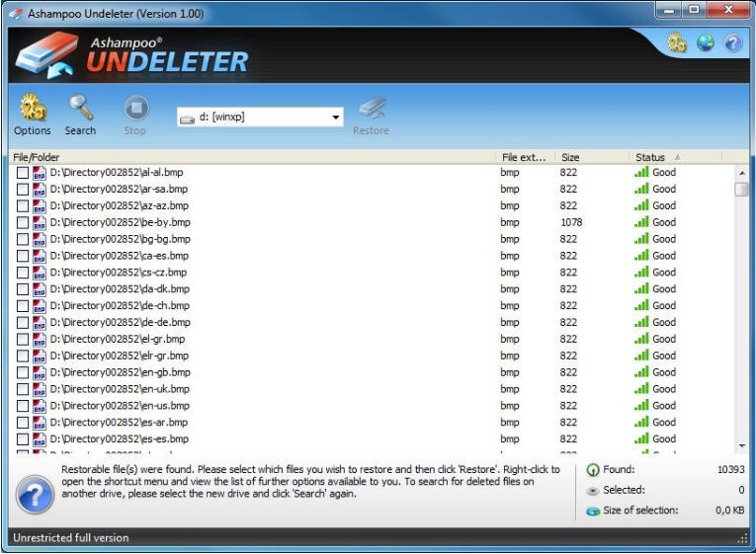Screen dimensions: 756x554
Task: Click the Size of selection disk icon
Action: coord(593,512)
